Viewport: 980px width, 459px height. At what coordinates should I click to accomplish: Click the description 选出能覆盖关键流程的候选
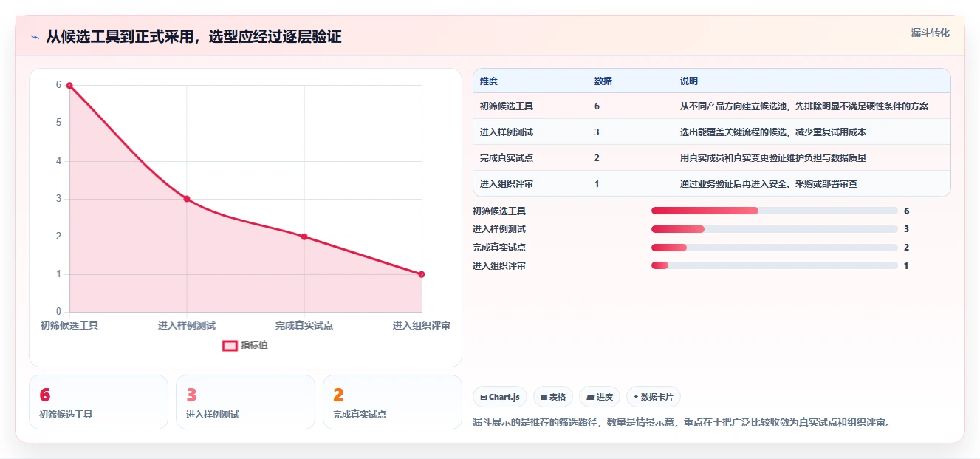pyautogui.click(x=773, y=132)
